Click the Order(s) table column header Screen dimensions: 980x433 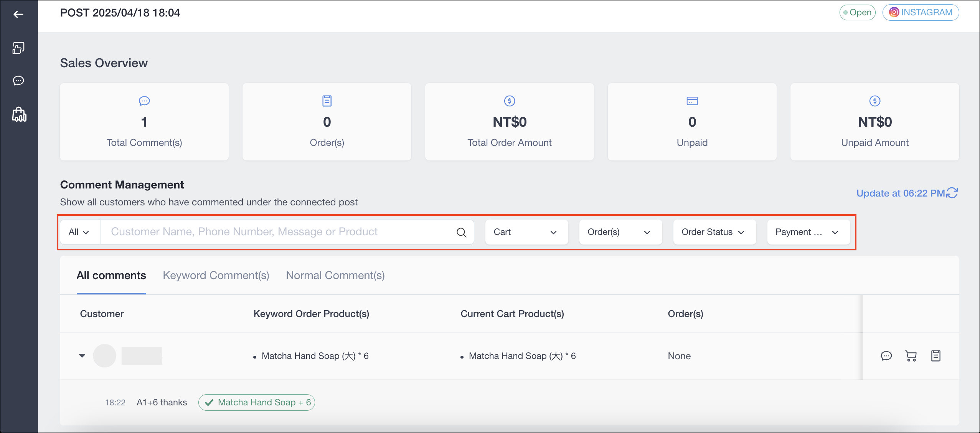click(x=686, y=314)
